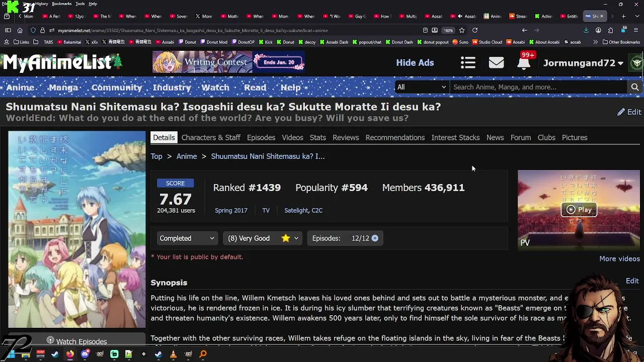
Task: Open the Watch nav menu
Action: tap(215, 87)
